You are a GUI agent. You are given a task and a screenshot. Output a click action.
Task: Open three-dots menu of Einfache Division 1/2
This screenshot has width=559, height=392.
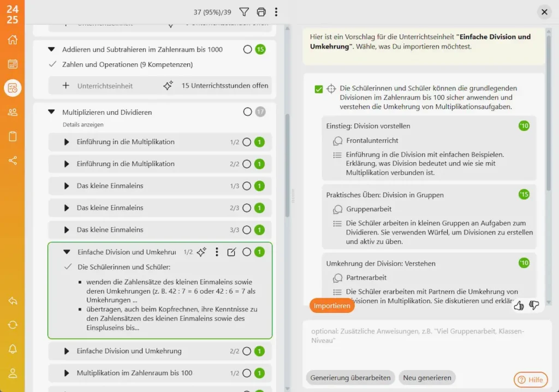pyautogui.click(x=217, y=252)
